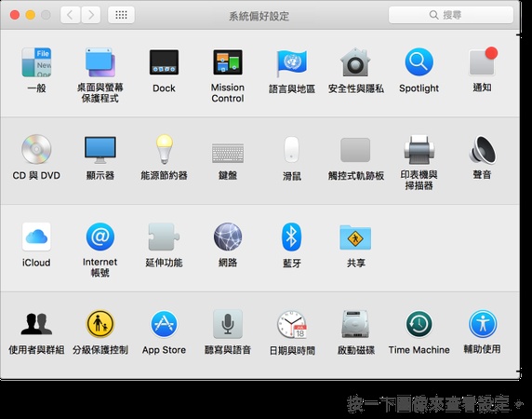532x419 pixels.
Task: Open 使用者與群組 preferences
Action: point(36,324)
